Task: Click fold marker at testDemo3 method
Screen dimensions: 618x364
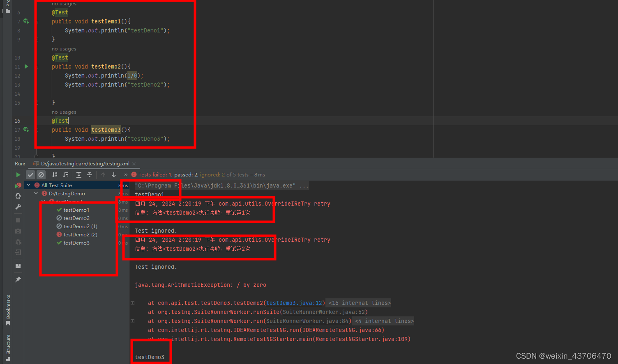Action: [37, 129]
